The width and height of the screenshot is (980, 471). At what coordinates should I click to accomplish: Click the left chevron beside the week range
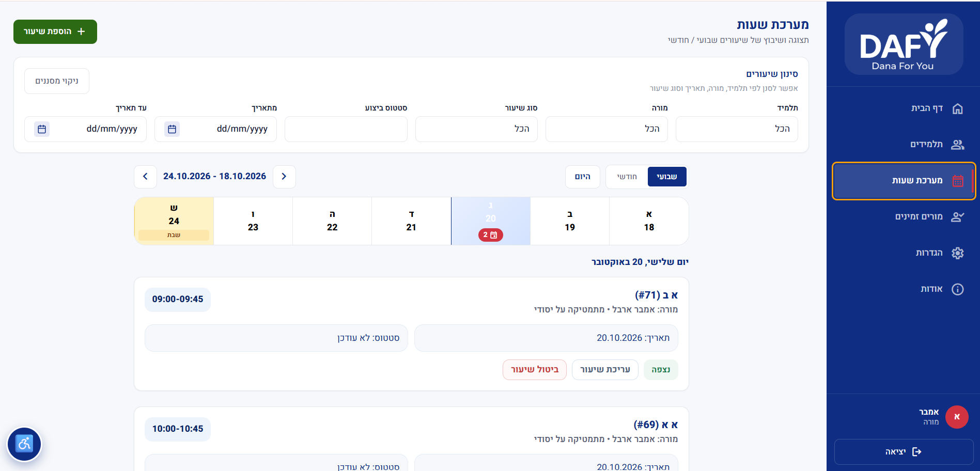pos(145,177)
